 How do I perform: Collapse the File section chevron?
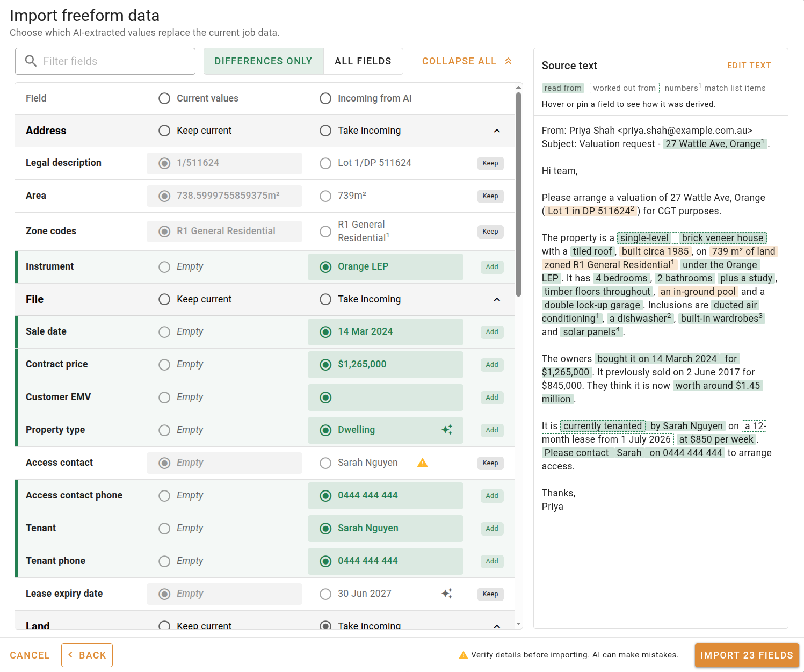click(x=497, y=299)
